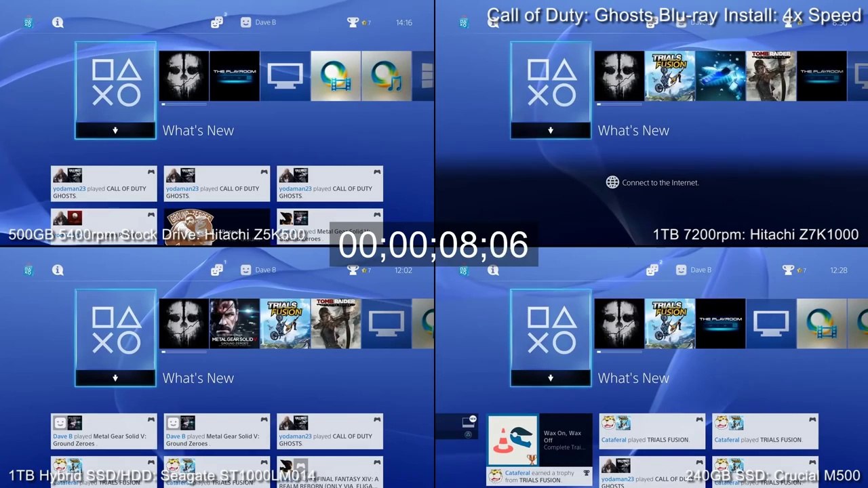Select Call of Duty Ghosts tile, Seagate screen
The height and width of the screenshot is (488, 868).
coord(184,323)
